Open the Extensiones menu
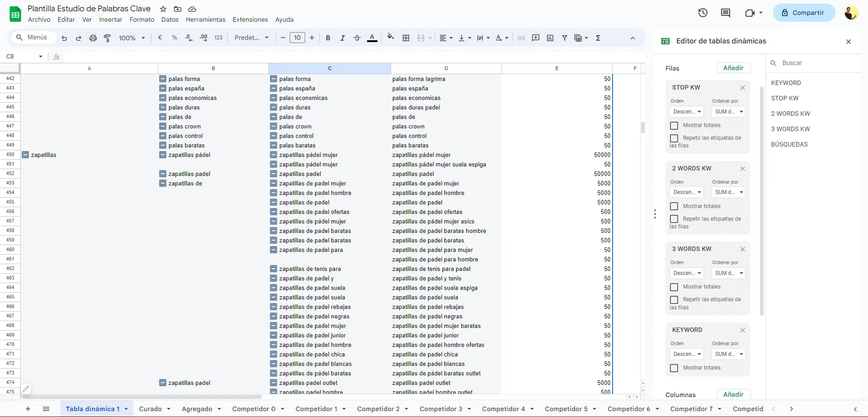Screen dimensions: 868x417 coord(250,19)
